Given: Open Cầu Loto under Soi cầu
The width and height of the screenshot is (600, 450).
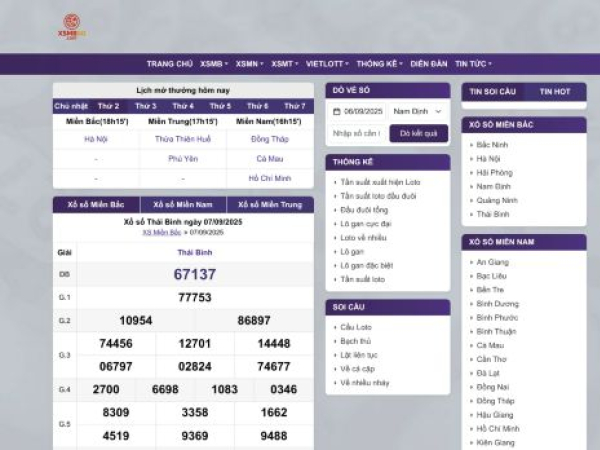Looking at the screenshot, I should click(x=356, y=327).
